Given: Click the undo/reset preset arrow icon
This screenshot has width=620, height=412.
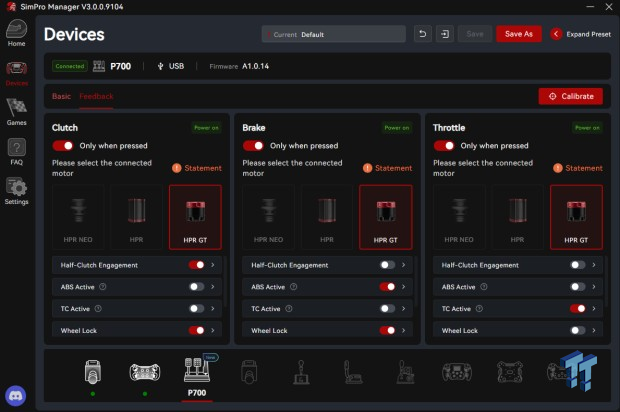Looking at the screenshot, I should point(423,34).
